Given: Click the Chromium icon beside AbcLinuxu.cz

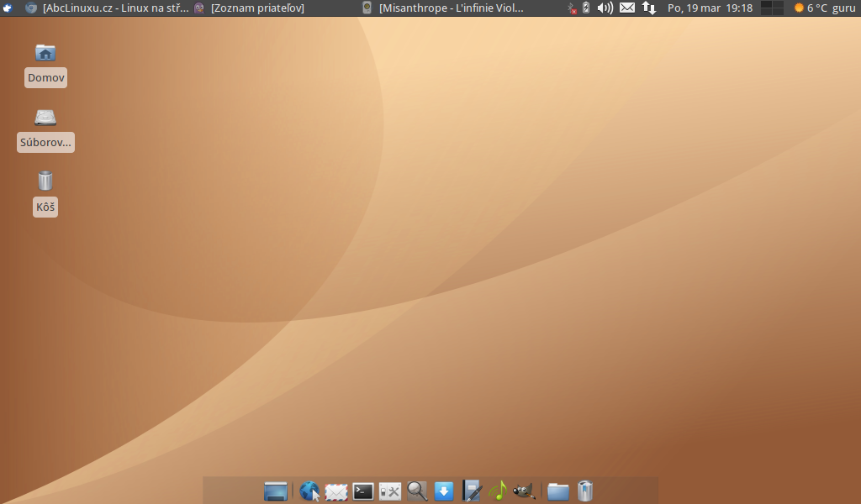Looking at the screenshot, I should point(31,8).
